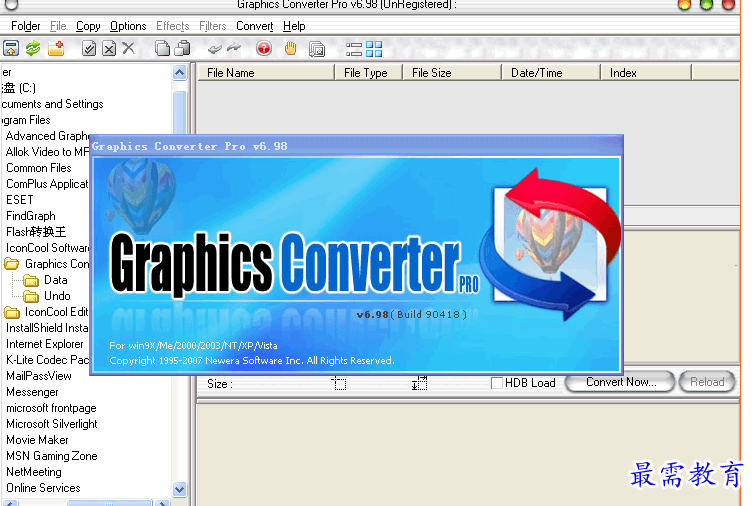Select the MSN Gaming Zone folder
The height and width of the screenshot is (506, 752).
click(x=52, y=456)
